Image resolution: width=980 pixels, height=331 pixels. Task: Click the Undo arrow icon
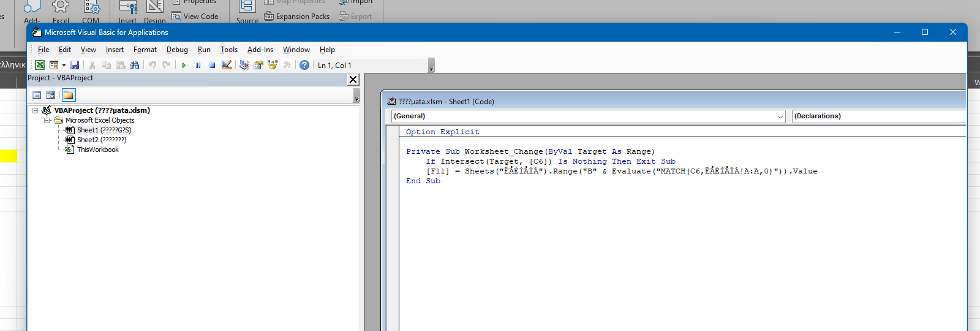point(152,65)
